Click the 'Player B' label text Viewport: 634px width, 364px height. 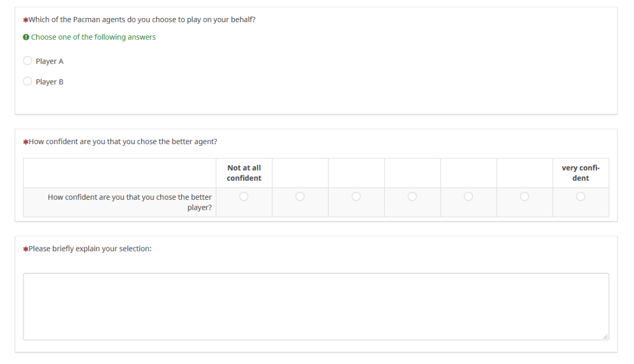click(x=49, y=82)
